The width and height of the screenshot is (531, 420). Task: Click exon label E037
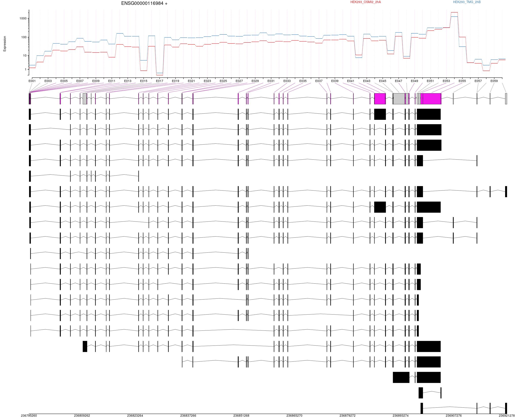click(x=319, y=81)
